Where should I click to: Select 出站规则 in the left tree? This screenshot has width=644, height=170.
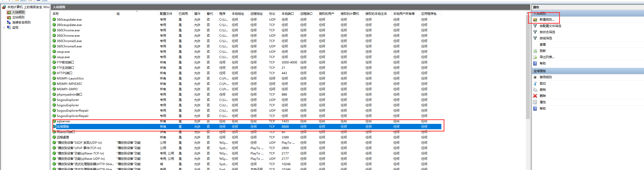pyautogui.click(x=18, y=17)
